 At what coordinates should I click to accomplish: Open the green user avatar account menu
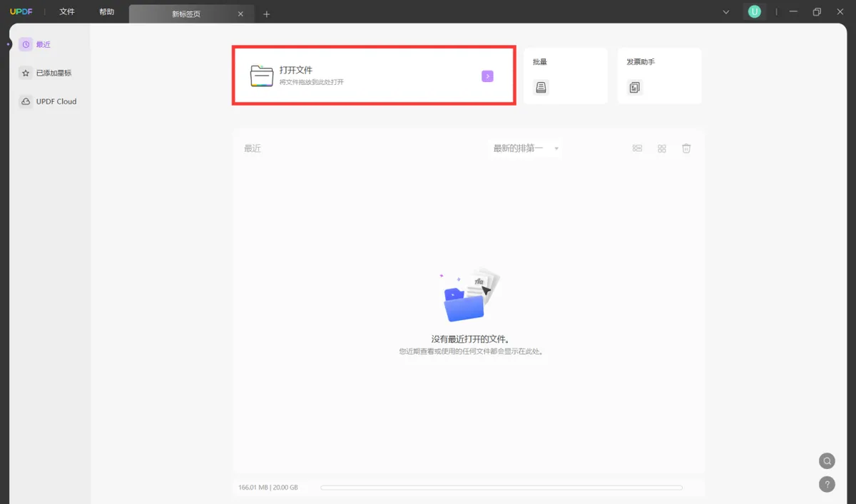[x=754, y=11]
